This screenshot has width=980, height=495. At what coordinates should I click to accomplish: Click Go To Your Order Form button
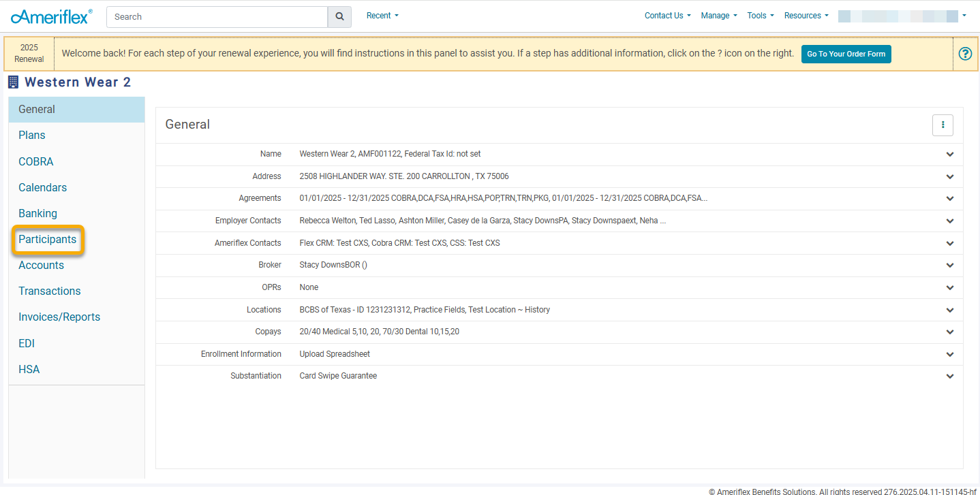tap(846, 54)
